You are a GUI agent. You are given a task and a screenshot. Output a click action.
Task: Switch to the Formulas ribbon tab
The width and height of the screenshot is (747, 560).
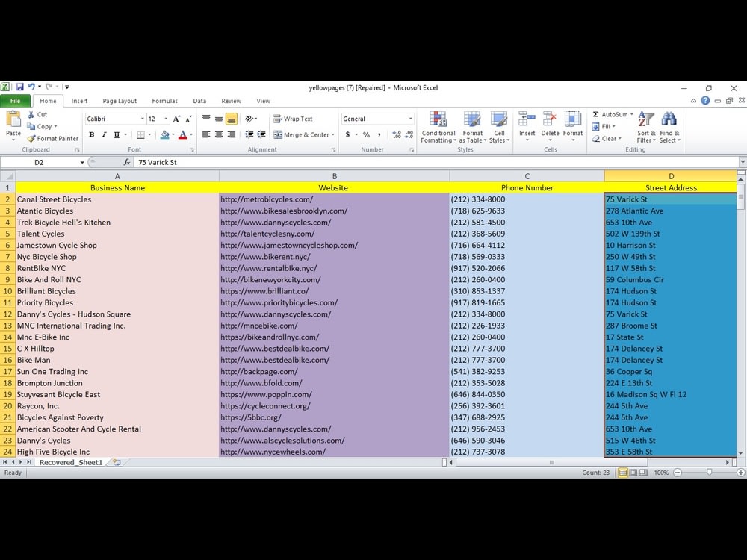[x=165, y=101]
